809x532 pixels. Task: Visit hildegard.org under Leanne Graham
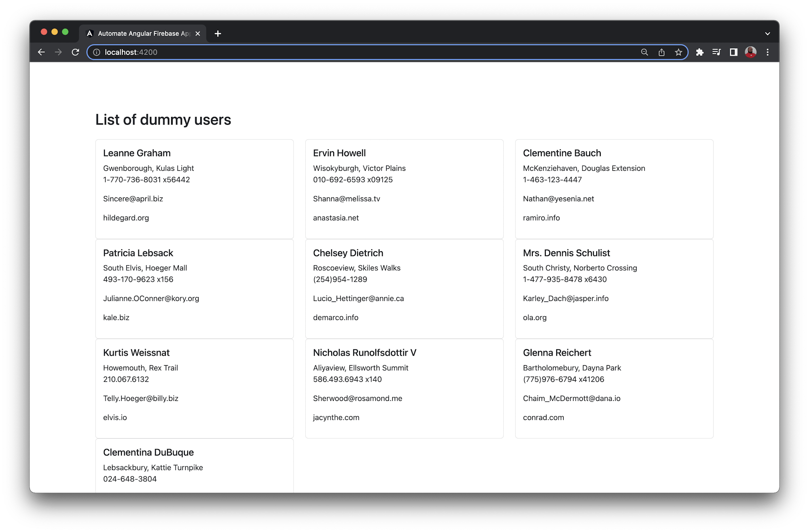click(126, 218)
